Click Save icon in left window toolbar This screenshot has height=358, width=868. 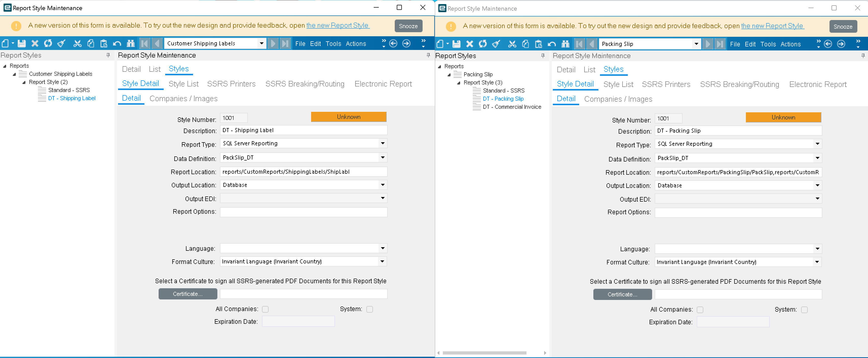click(22, 44)
